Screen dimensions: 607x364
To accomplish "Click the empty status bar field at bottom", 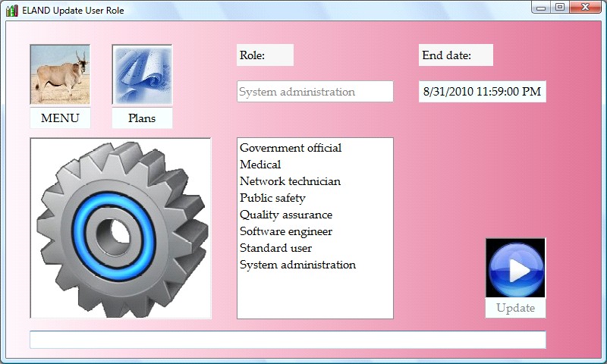I will pyautogui.click(x=288, y=340).
